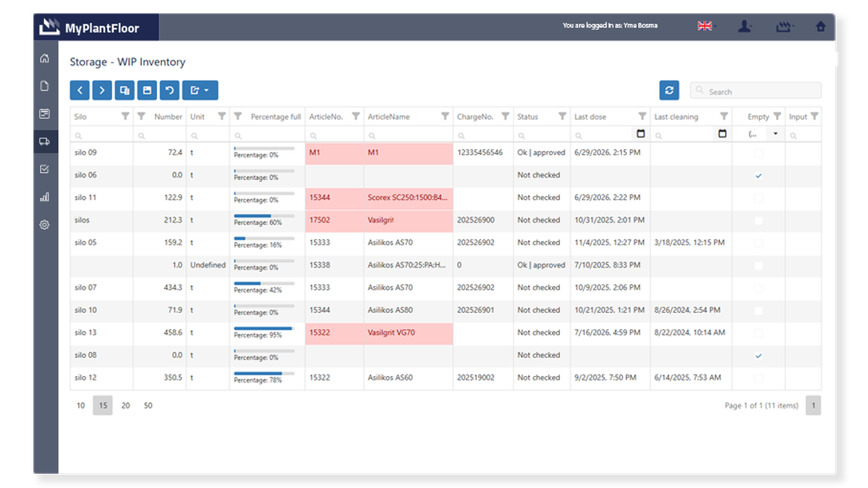Viewport: 868px width, 488px height.
Task: Click the home icon in the top header
Action: point(820,26)
